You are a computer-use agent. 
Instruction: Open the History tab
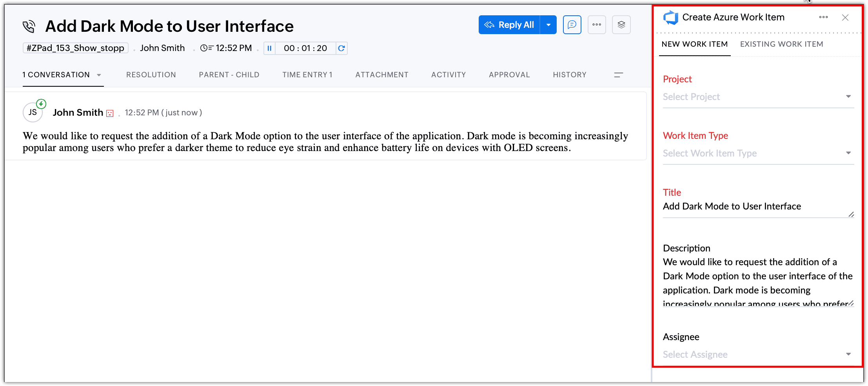pyautogui.click(x=570, y=75)
